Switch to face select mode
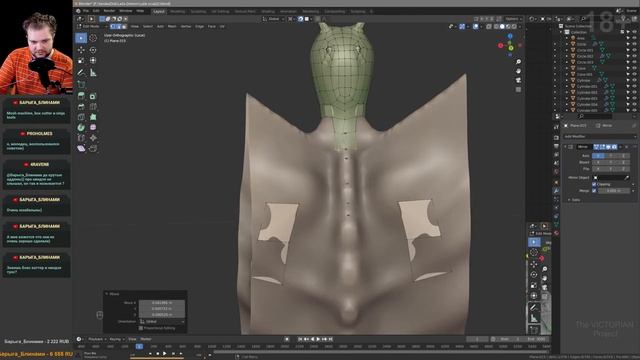Screen dimensions: 640x360 click(x=124, y=27)
